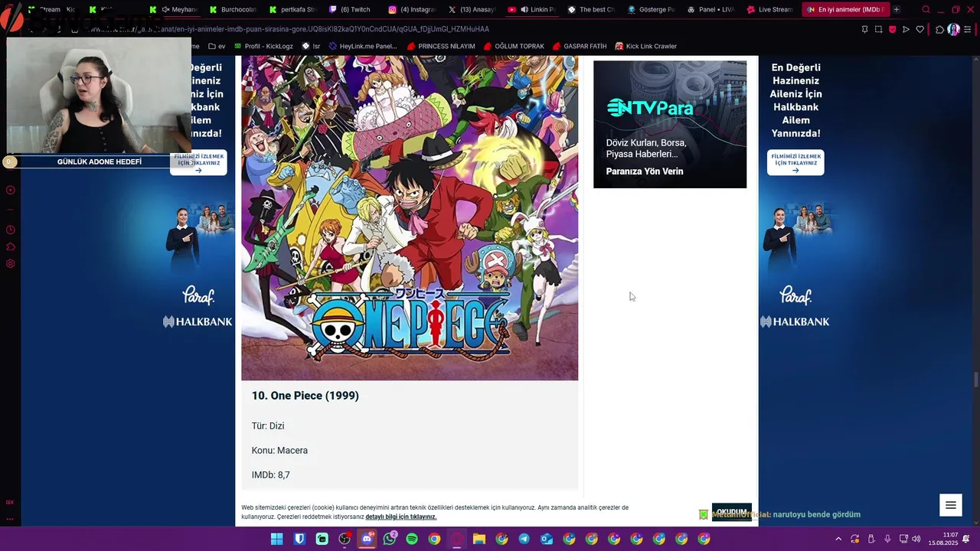Open Outlook from taskbar

coord(547,539)
